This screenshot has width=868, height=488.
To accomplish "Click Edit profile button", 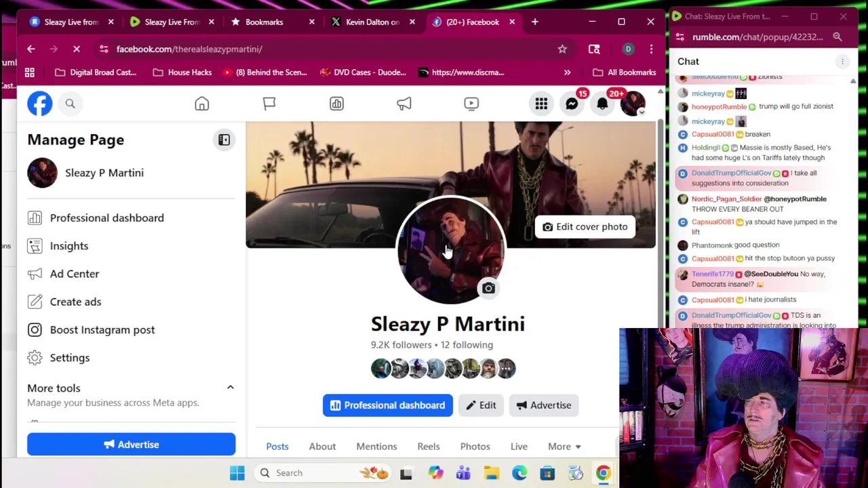I will 481,405.
